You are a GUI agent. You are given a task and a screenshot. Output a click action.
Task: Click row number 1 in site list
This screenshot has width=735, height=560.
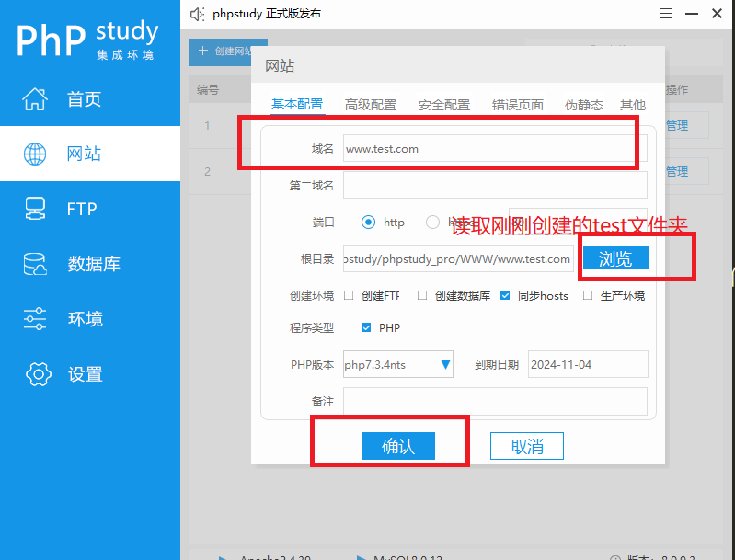(207, 125)
